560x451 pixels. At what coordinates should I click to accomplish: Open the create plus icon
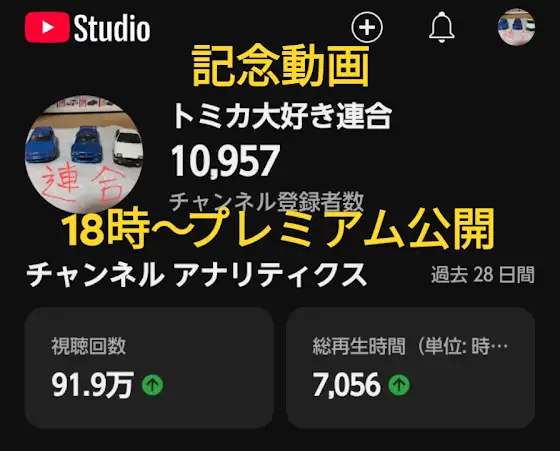pos(367,27)
